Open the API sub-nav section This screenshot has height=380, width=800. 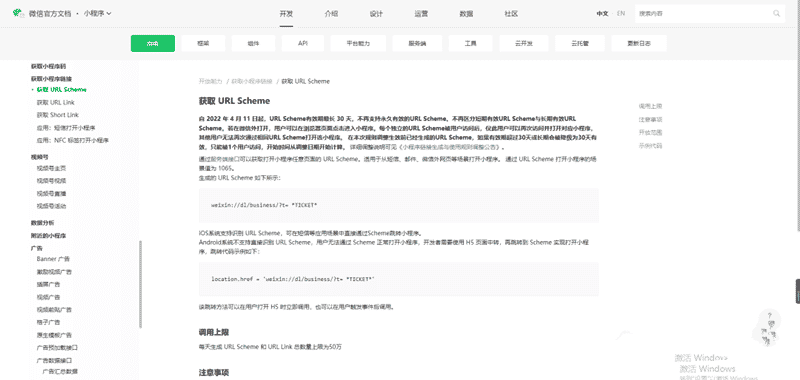pos(303,43)
